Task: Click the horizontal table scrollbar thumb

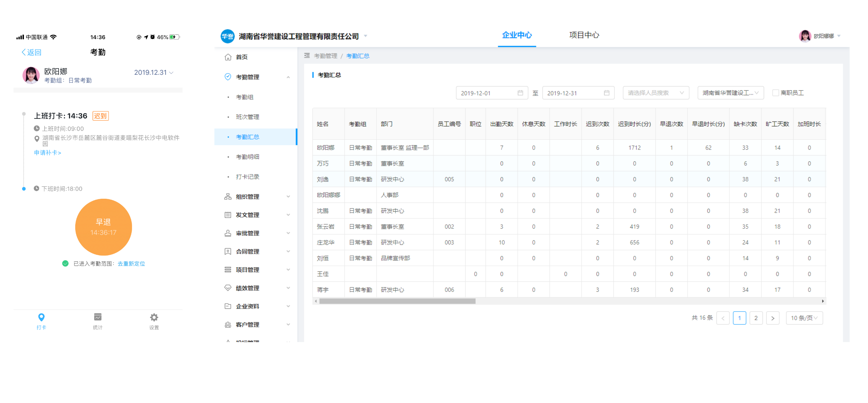Action: 397,301
